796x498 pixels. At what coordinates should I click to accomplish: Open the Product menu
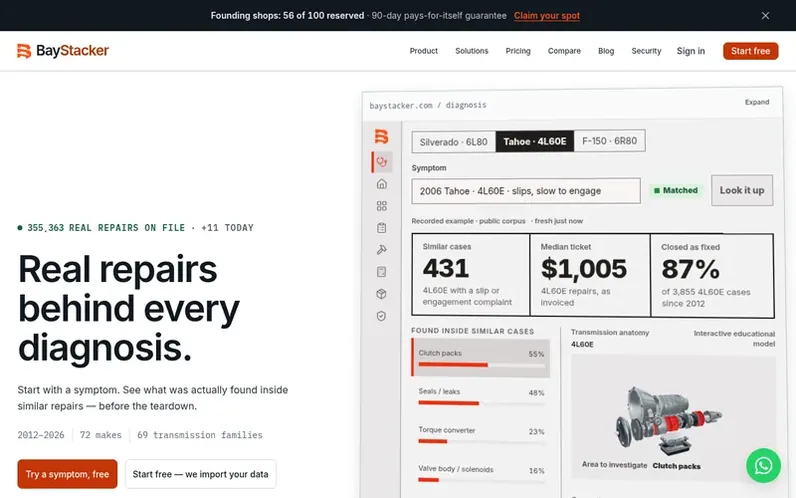point(423,51)
